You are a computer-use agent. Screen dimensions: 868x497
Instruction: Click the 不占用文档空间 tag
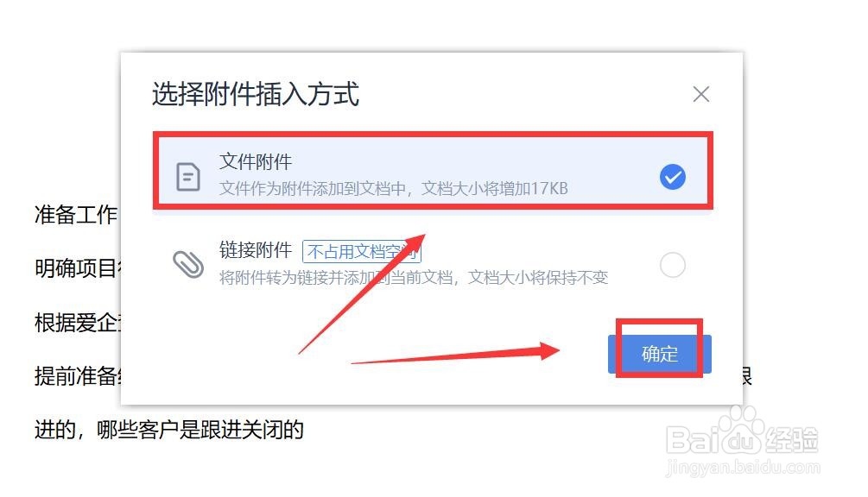pyautogui.click(x=362, y=252)
